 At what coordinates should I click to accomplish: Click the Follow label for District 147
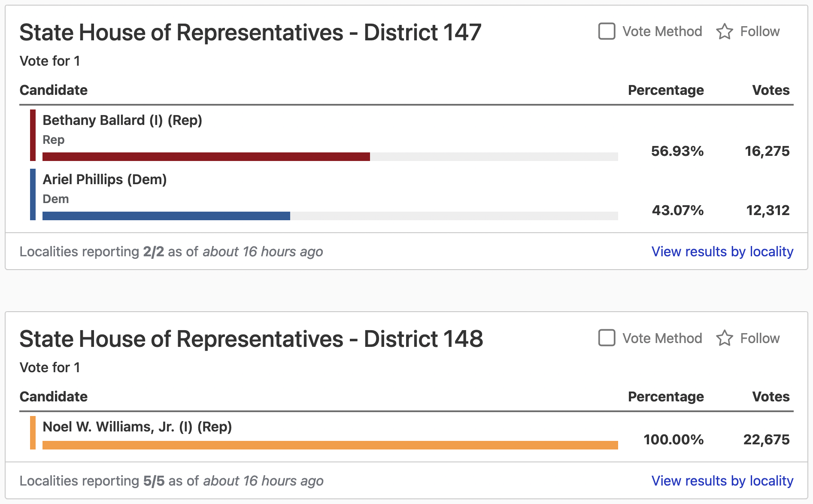coord(760,31)
